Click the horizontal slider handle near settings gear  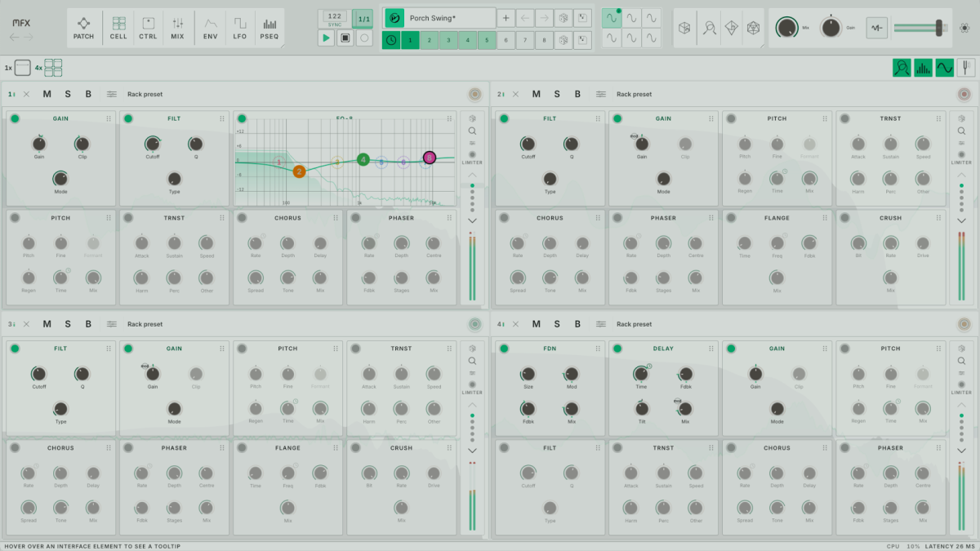pyautogui.click(x=938, y=27)
